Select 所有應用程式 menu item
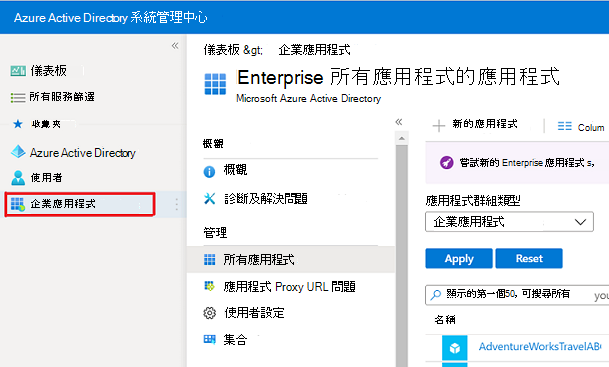Image resolution: width=609 pixels, height=367 pixels. [x=291, y=259]
